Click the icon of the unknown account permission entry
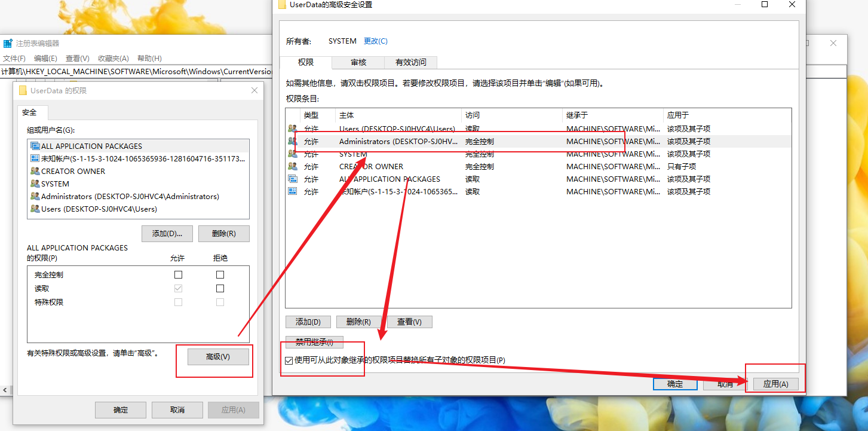Viewport: 868px width, 431px height. 293,191
